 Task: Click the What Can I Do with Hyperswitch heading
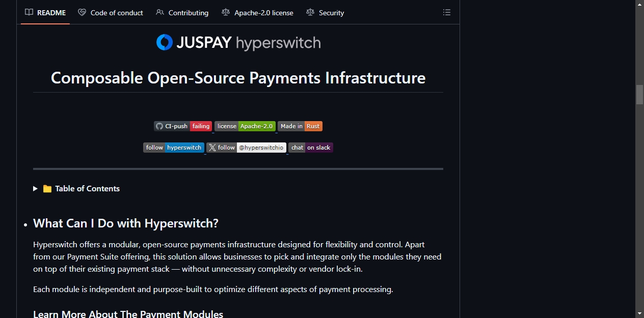click(x=126, y=223)
